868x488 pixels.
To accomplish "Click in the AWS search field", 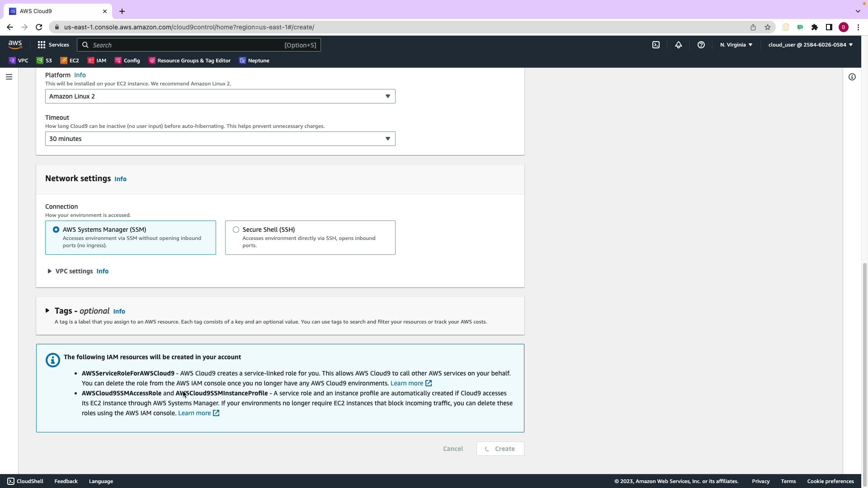I will [185, 45].
